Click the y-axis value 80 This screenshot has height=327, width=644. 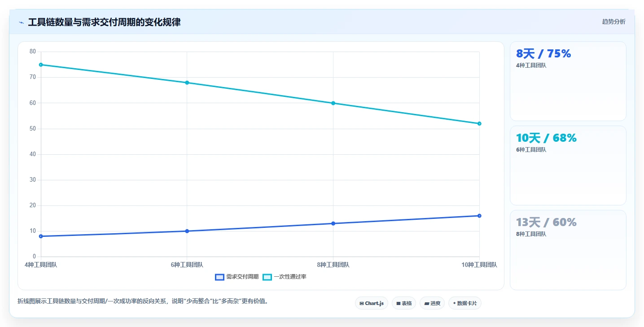[x=32, y=52]
